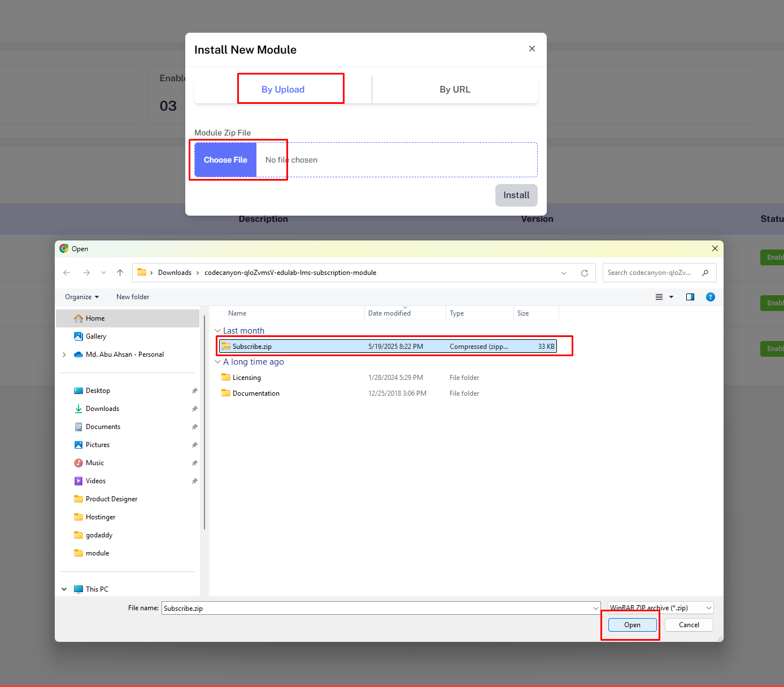The height and width of the screenshot is (687, 784).
Task: Select Home in the dialog sidebar
Action: [x=95, y=318]
